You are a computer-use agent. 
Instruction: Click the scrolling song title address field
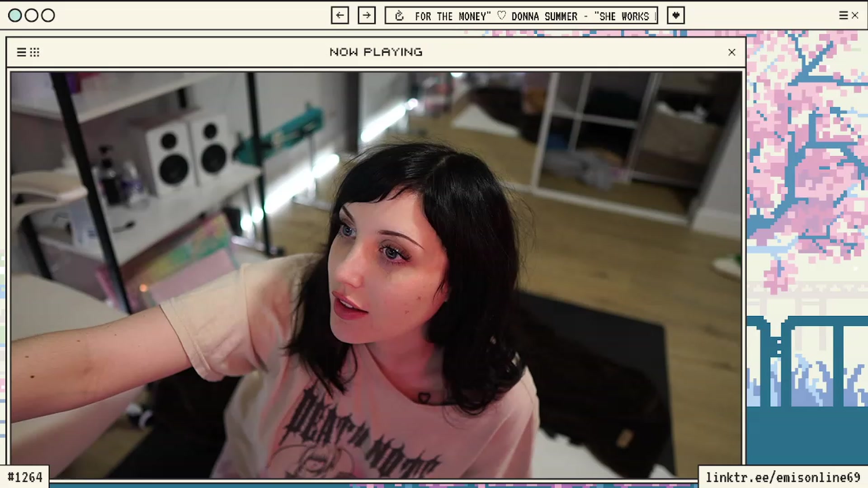521,15
